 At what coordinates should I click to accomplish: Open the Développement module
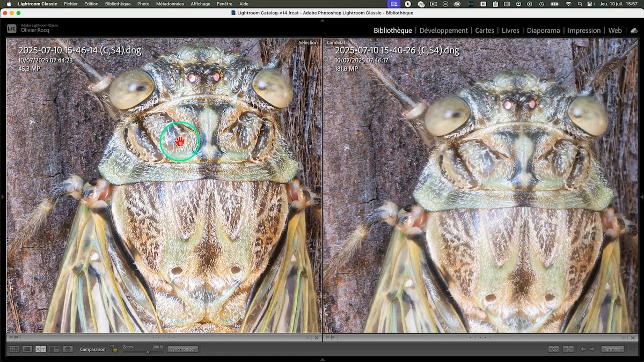444,31
